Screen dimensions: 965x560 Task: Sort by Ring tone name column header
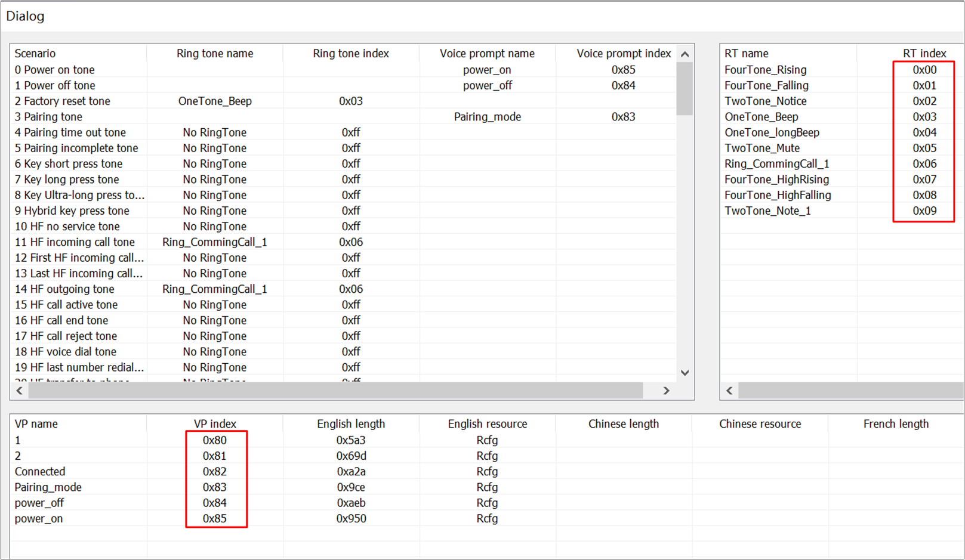point(215,54)
